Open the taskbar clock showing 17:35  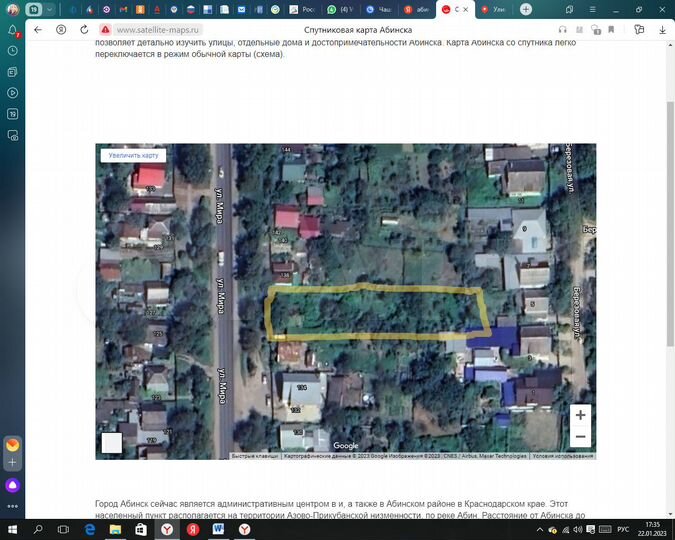tap(652, 529)
